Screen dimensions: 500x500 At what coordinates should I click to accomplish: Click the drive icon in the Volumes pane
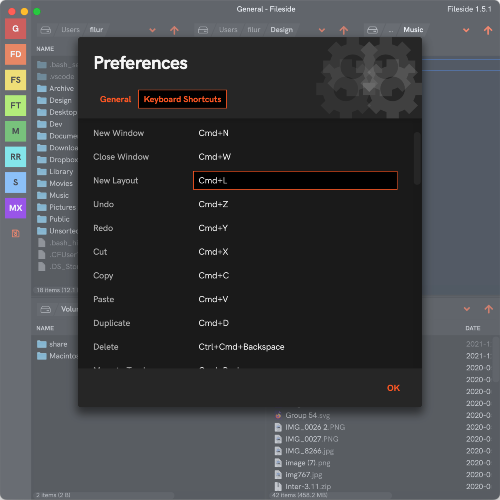click(x=46, y=309)
